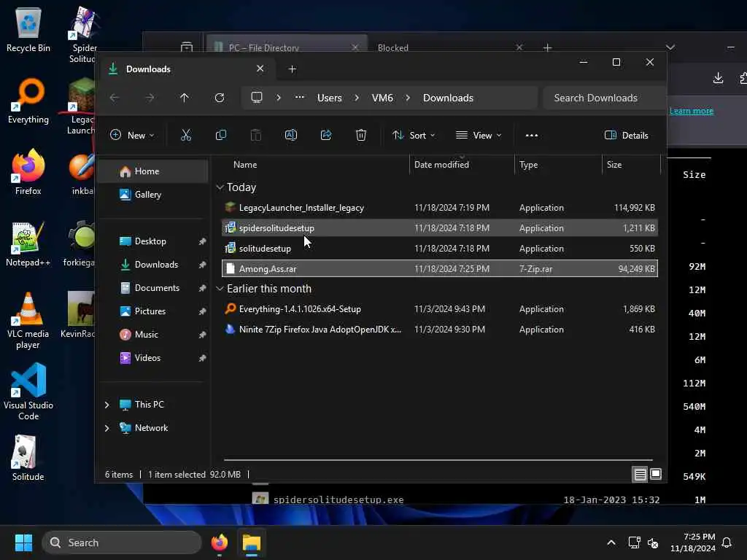The height and width of the screenshot is (560, 747).
Task: Expand This PC in navigation pane
Action: (107, 405)
